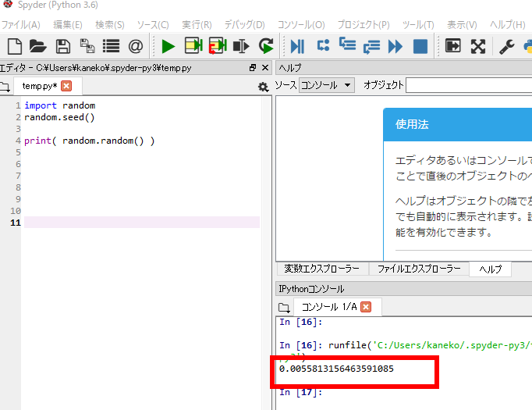Open the デバッグ(D) menu
The image size is (532, 410).
(244, 25)
